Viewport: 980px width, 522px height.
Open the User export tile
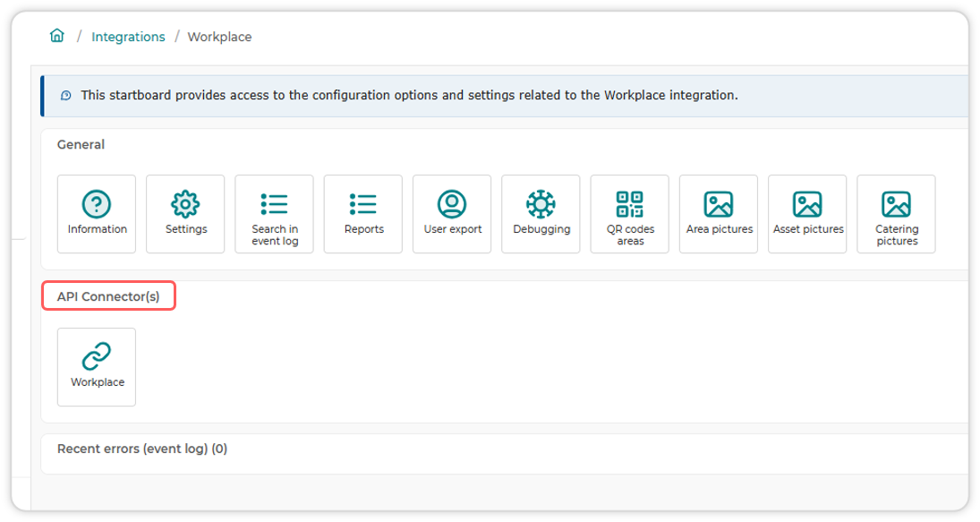(x=452, y=214)
